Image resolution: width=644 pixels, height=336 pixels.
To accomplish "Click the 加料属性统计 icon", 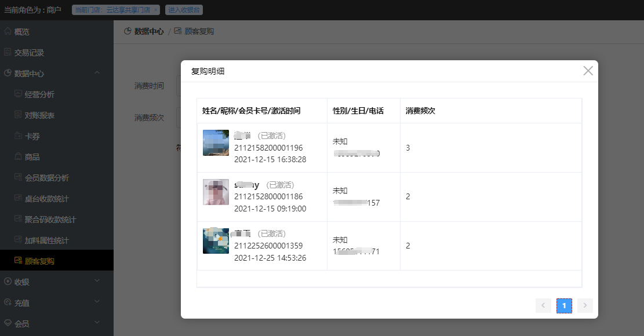I will point(18,240).
